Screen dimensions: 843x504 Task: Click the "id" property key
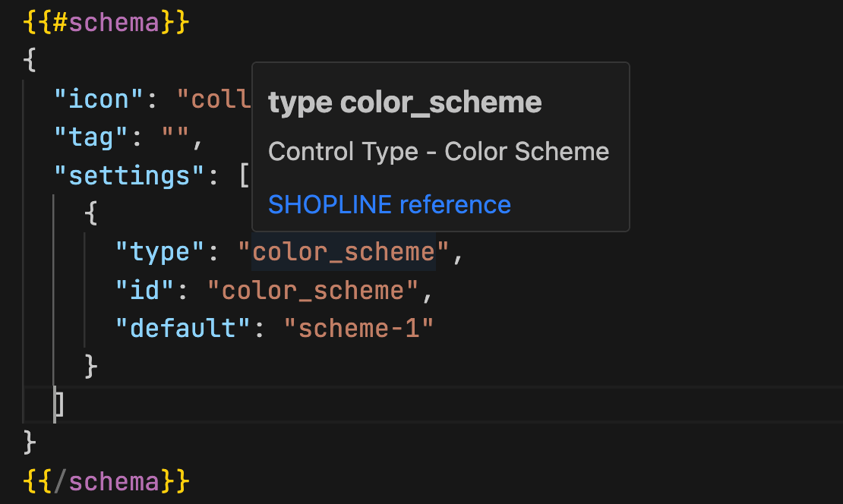tap(144, 290)
